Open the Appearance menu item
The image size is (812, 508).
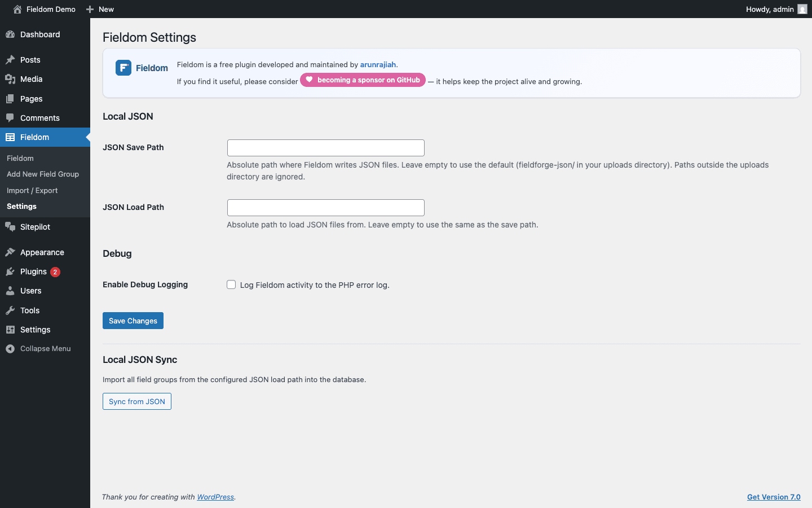45,252
